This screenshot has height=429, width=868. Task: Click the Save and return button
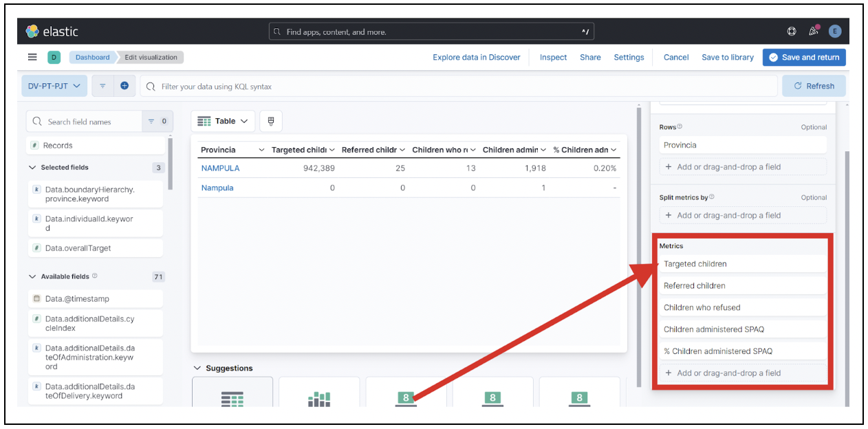pyautogui.click(x=804, y=57)
